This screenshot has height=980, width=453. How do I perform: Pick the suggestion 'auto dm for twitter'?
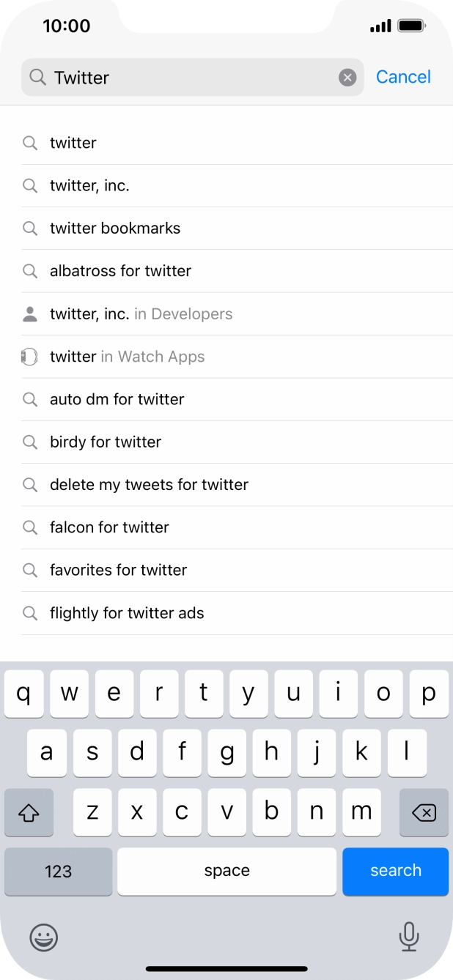[117, 399]
